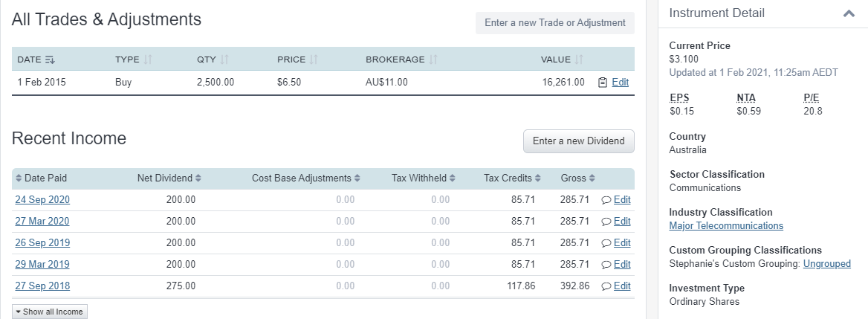Open the 29 Mar 2019 dividend
The image size is (868, 319).
42,265
